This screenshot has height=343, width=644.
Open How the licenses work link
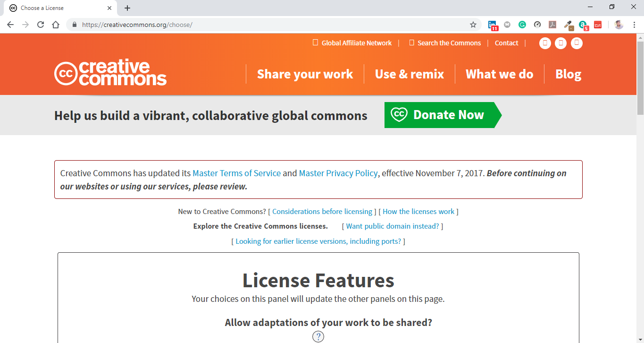[418, 212]
